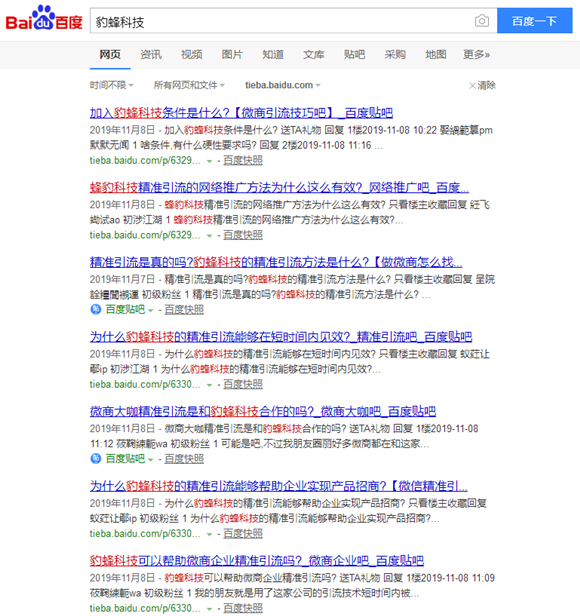Viewport: 580px width, 616px height.
Task: Open 百度快照 for 蜂豹科技精准引流 result
Action: [x=243, y=235]
